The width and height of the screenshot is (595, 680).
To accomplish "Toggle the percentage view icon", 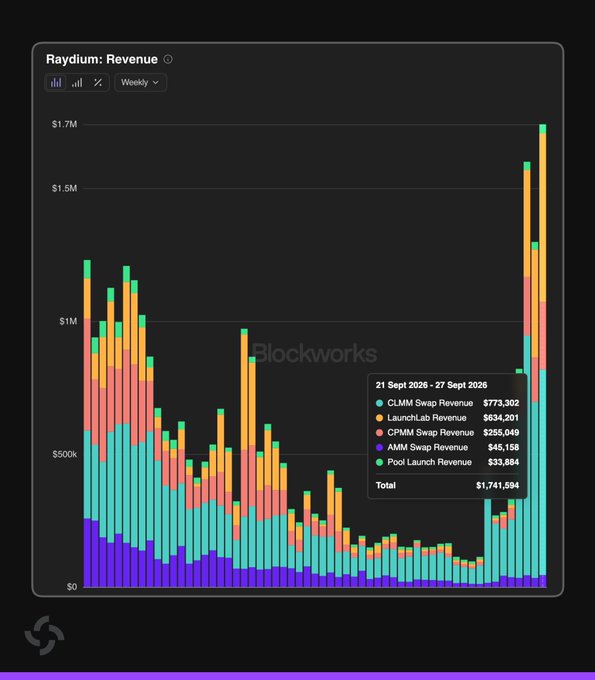I will pos(98,82).
